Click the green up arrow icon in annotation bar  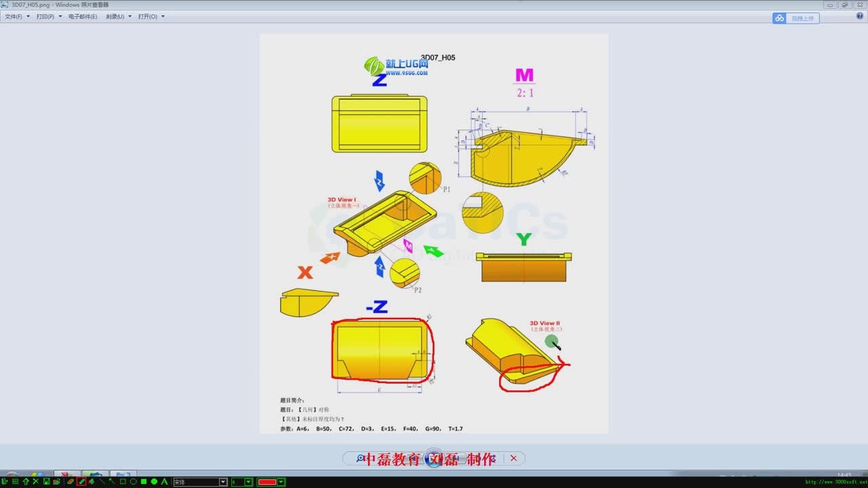pos(26,482)
